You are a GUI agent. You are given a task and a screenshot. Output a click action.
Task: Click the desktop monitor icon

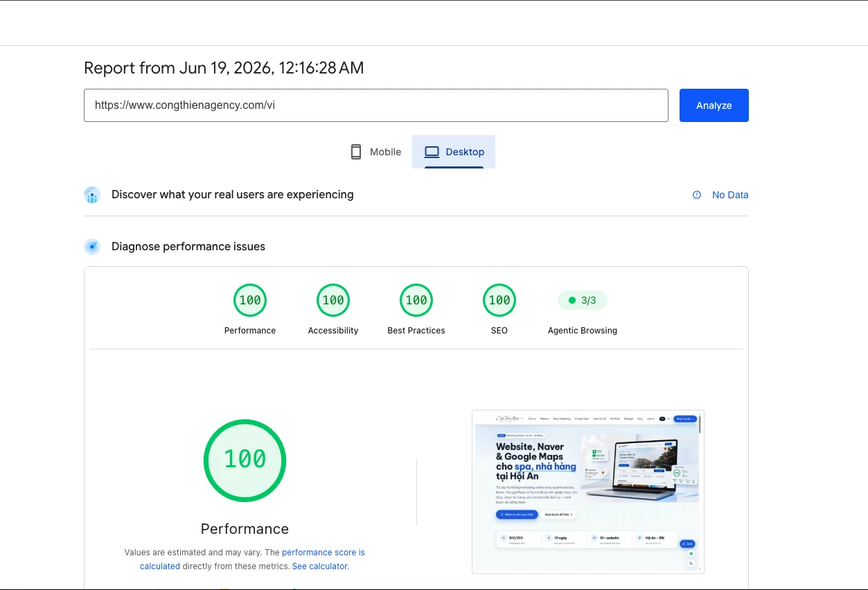432,152
